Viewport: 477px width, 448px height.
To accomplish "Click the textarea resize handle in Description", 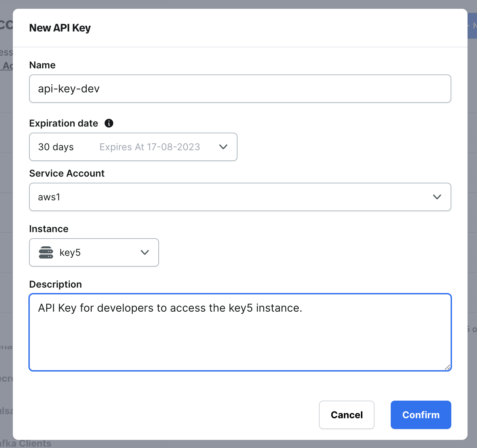I will coord(447,367).
